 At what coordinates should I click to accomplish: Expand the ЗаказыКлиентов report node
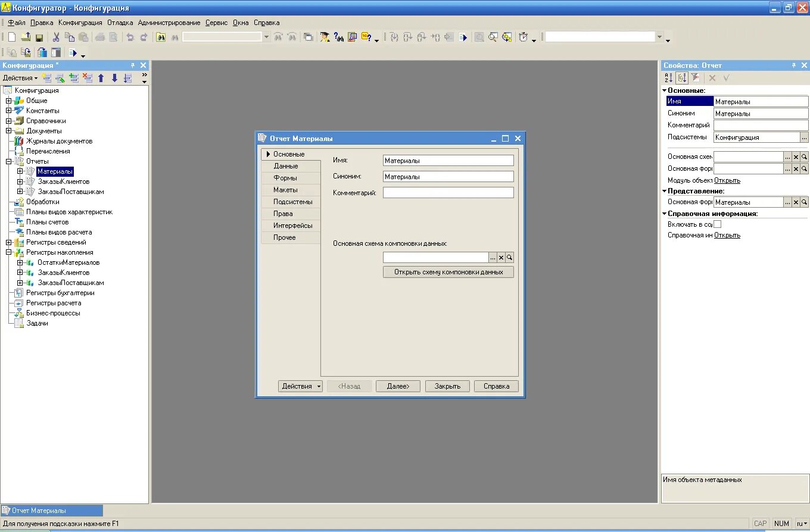pos(20,181)
